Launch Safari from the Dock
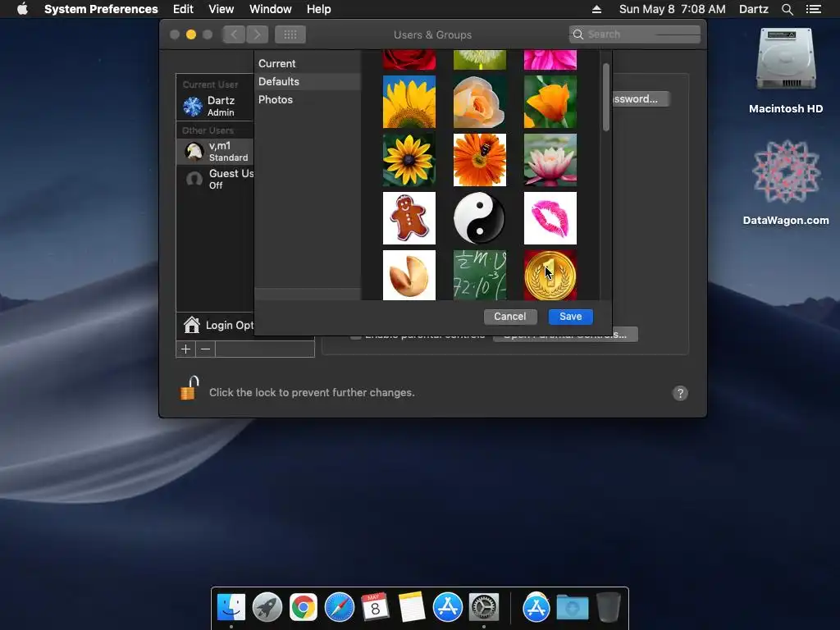This screenshot has width=840, height=630. tap(340, 608)
